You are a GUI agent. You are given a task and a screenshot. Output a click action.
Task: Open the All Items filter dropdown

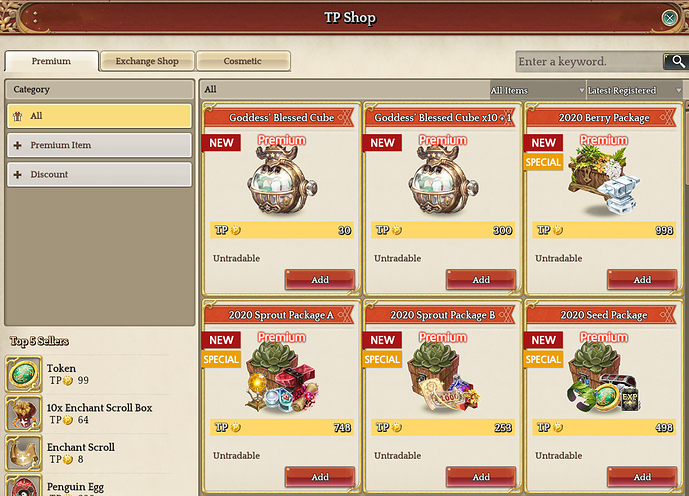coord(537,90)
